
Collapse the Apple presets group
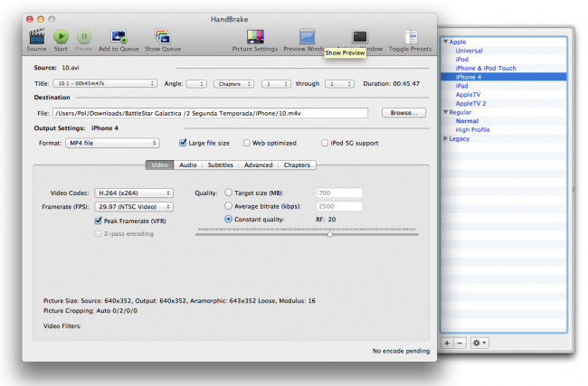(x=446, y=42)
